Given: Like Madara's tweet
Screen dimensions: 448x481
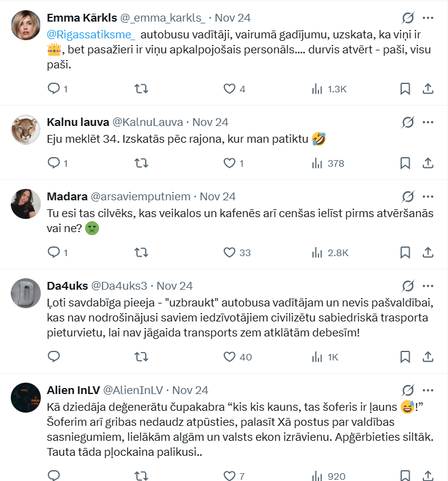Looking at the screenshot, I should coord(229,252).
